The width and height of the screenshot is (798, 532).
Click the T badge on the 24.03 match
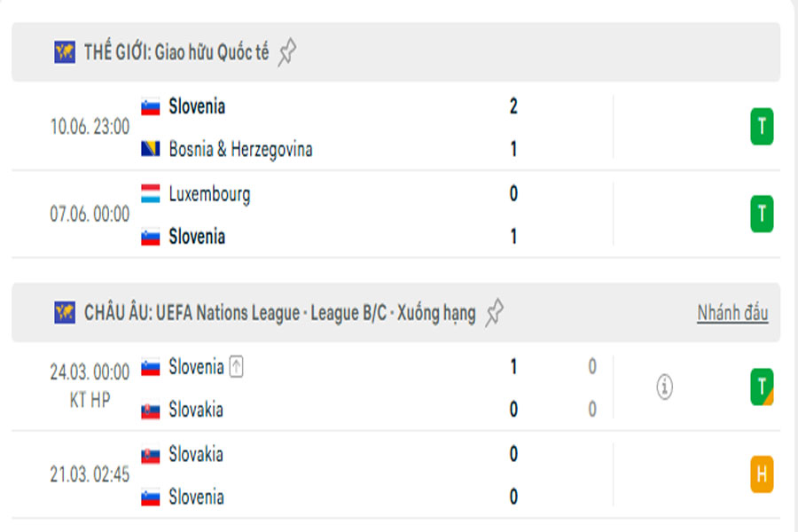click(x=761, y=387)
